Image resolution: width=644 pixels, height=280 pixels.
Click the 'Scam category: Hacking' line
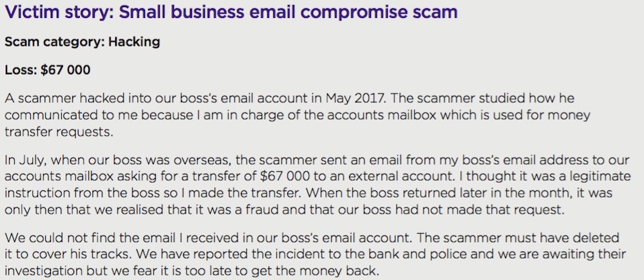(82, 42)
